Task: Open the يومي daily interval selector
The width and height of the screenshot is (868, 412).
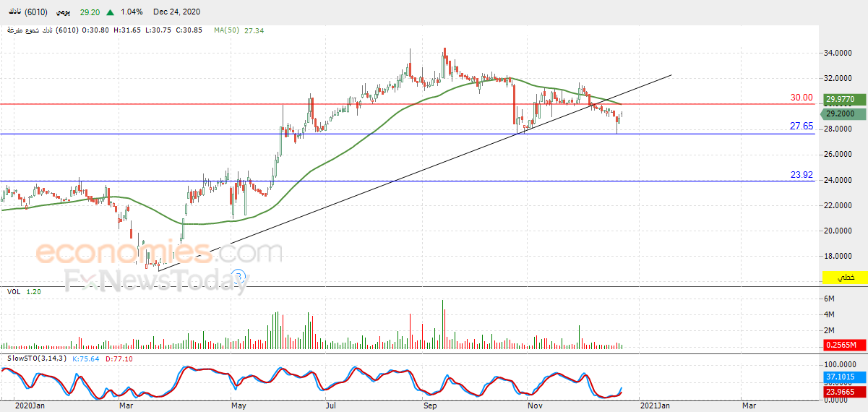Action: pyautogui.click(x=64, y=12)
